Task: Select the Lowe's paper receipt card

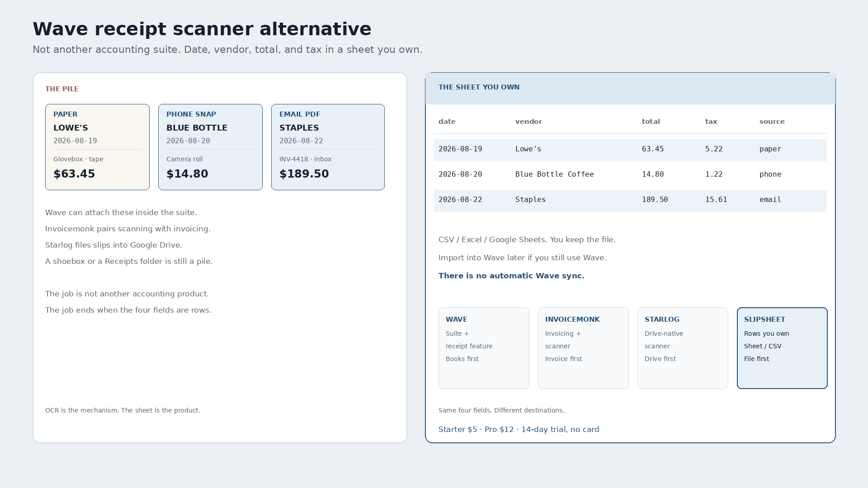Action: tap(97, 147)
